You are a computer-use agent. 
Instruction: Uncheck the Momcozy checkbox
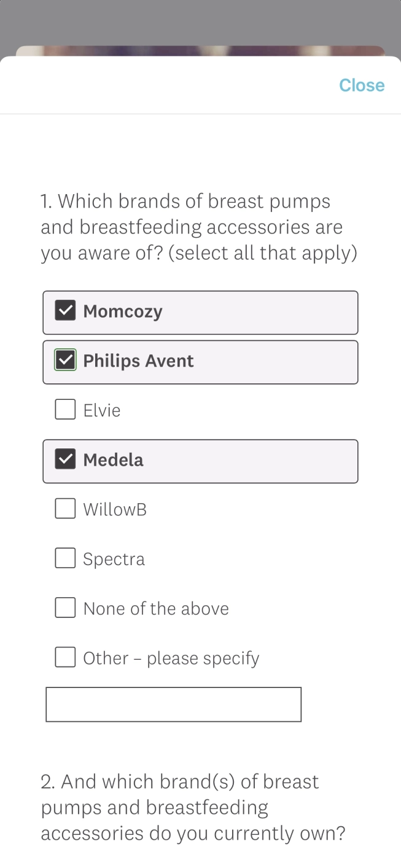[x=65, y=311]
